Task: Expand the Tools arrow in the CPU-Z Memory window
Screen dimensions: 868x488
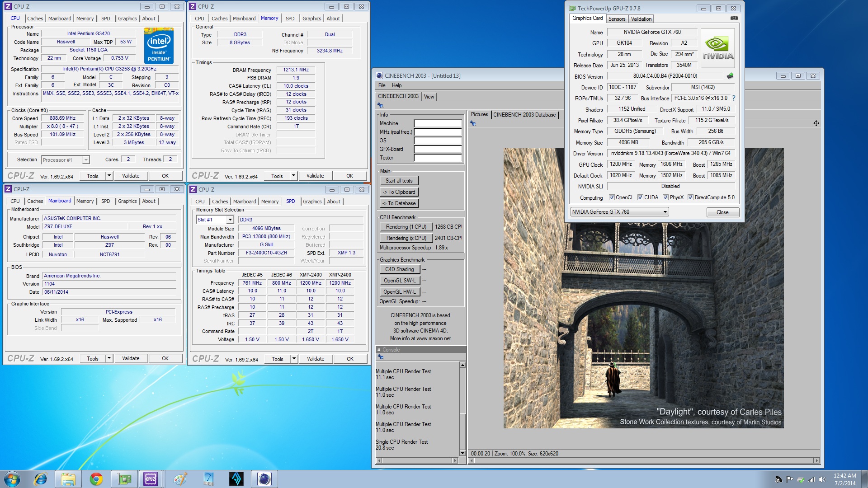Action: [x=293, y=176]
